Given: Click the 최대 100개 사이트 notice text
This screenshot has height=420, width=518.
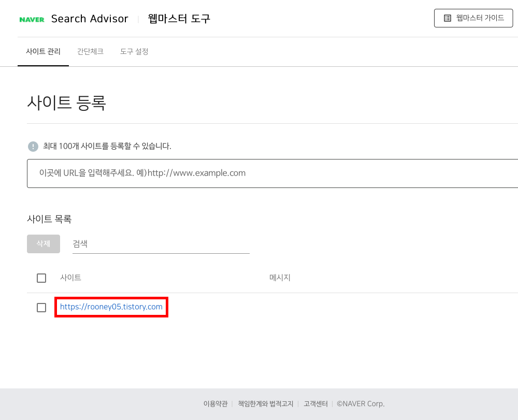Looking at the screenshot, I should (107, 146).
